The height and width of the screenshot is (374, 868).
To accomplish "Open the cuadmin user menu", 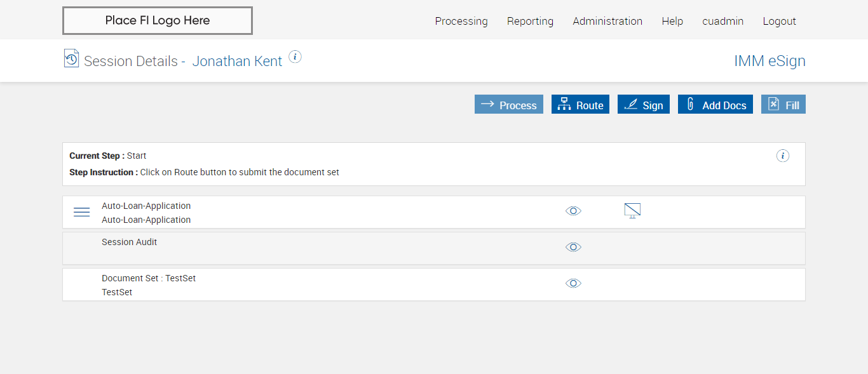I will tap(722, 21).
